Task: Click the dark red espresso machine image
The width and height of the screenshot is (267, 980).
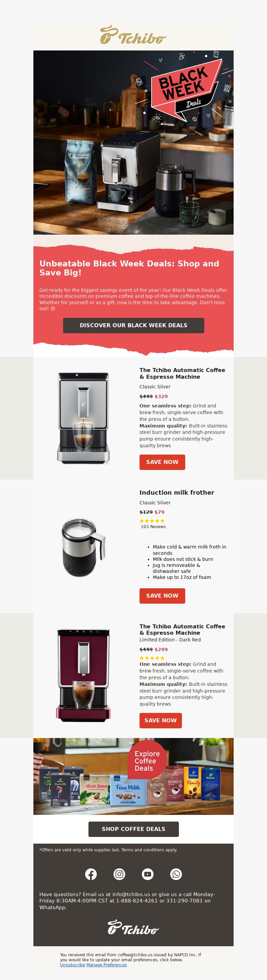Action: (x=83, y=675)
